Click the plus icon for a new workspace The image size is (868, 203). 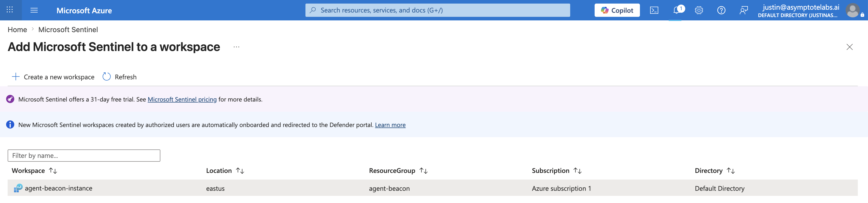pyautogui.click(x=16, y=77)
